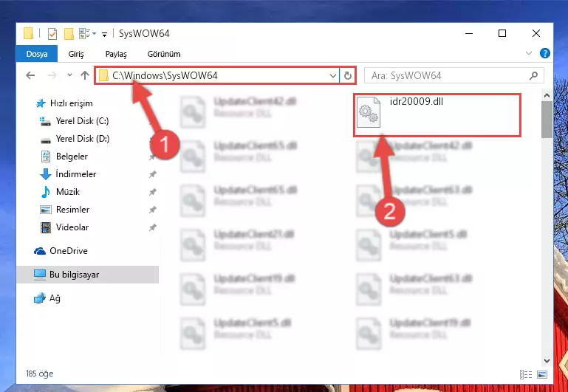Click the Yerel Disk (C:) drive icon
The width and height of the screenshot is (568, 392).
point(45,121)
